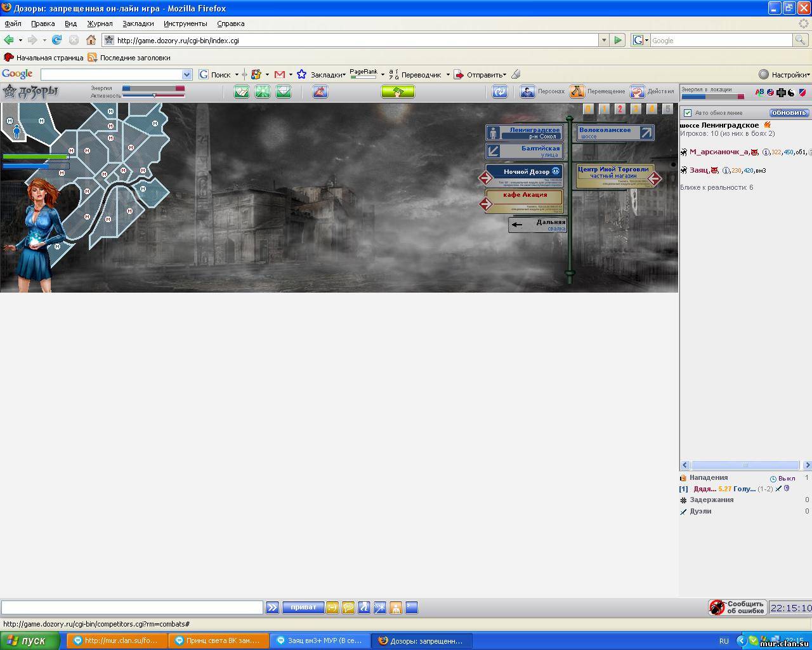Click the black cross icon in the location panel
The width and height of the screenshot is (812, 650).
(x=781, y=93)
